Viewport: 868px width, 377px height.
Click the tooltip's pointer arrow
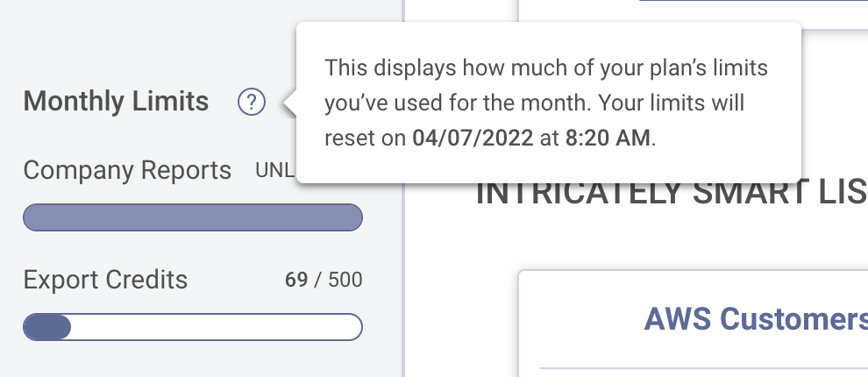(288, 104)
